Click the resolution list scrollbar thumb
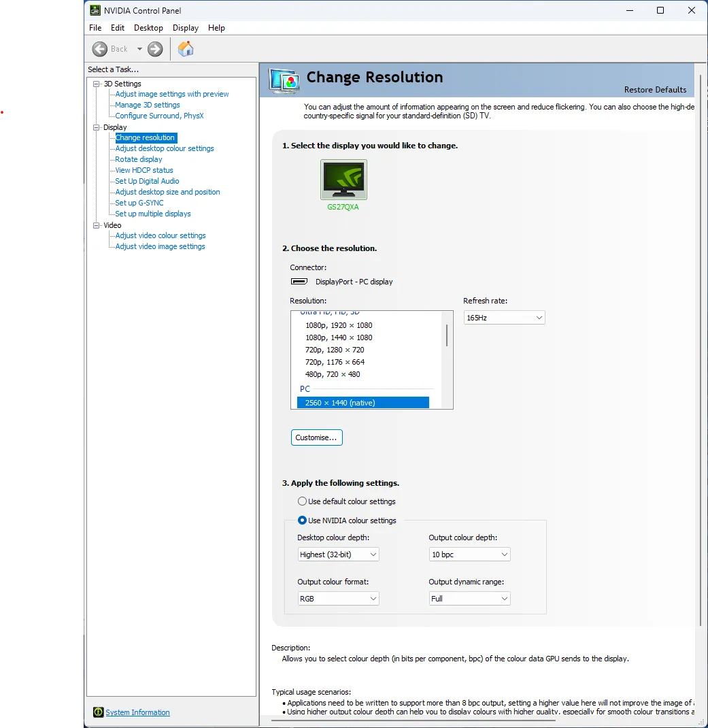This screenshot has height=728, width=708. (x=447, y=335)
